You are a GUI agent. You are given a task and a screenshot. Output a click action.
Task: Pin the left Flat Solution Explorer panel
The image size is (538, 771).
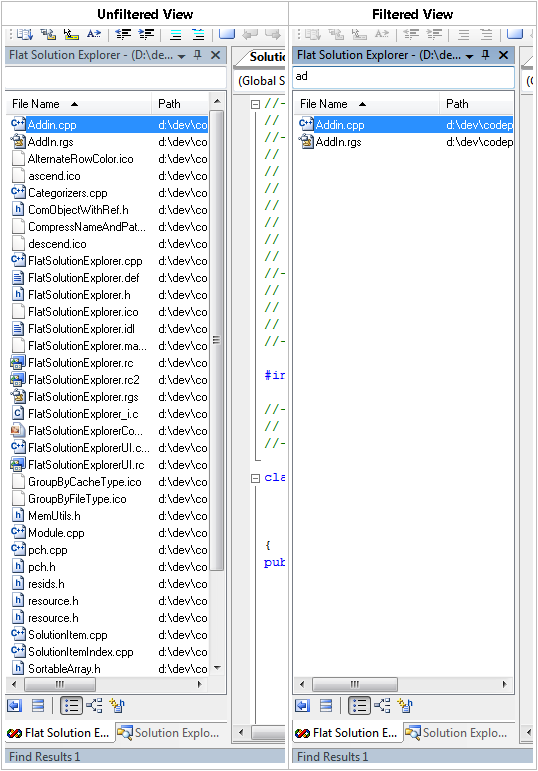[x=198, y=55]
